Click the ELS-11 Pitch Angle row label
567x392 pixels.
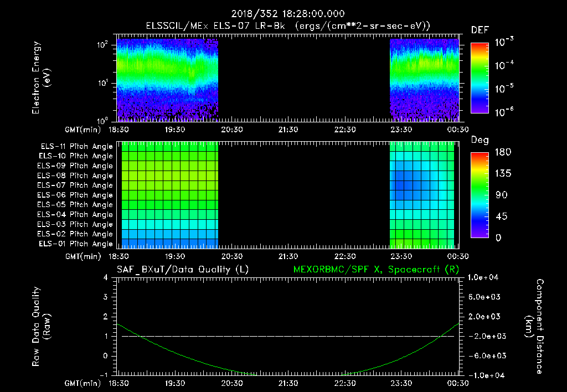pyautogui.click(x=76, y=147)
